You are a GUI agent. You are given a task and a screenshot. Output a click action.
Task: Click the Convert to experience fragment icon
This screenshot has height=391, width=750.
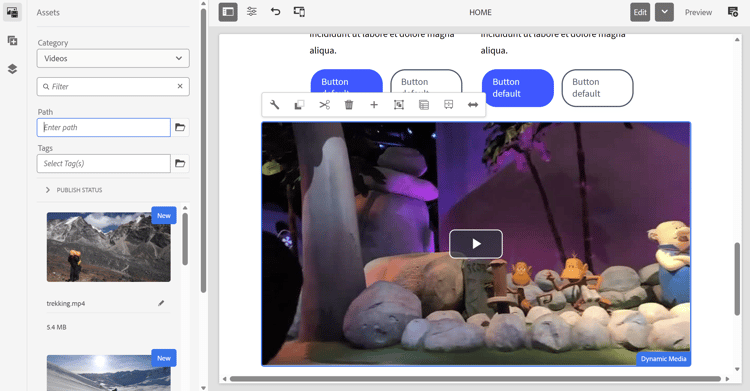pos(449,105)
